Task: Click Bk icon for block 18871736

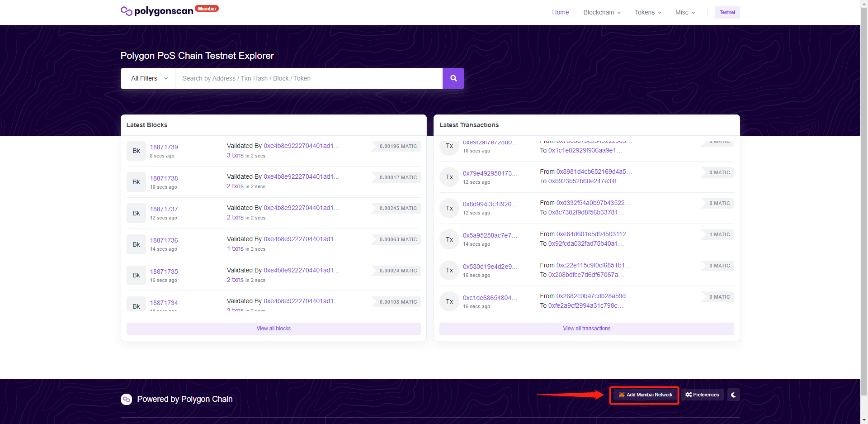Action: 136,244
